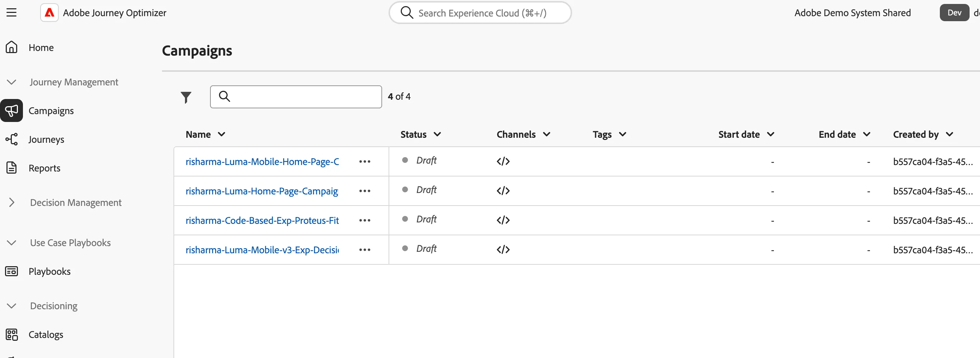Image resolution: width=980 pixels, height=358 pixels.
Task: Click the Home icon in sidebar
Action: (11, 47)
